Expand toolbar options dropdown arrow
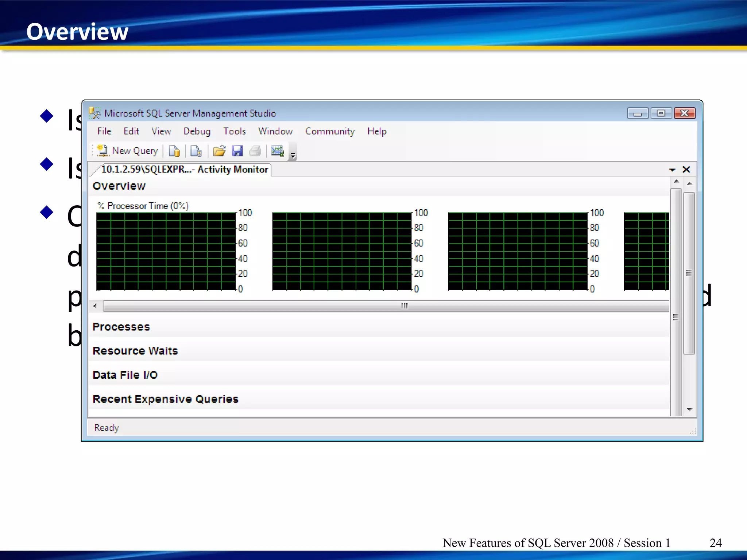Viewport: 747px width, 560px height. point(293,156)
